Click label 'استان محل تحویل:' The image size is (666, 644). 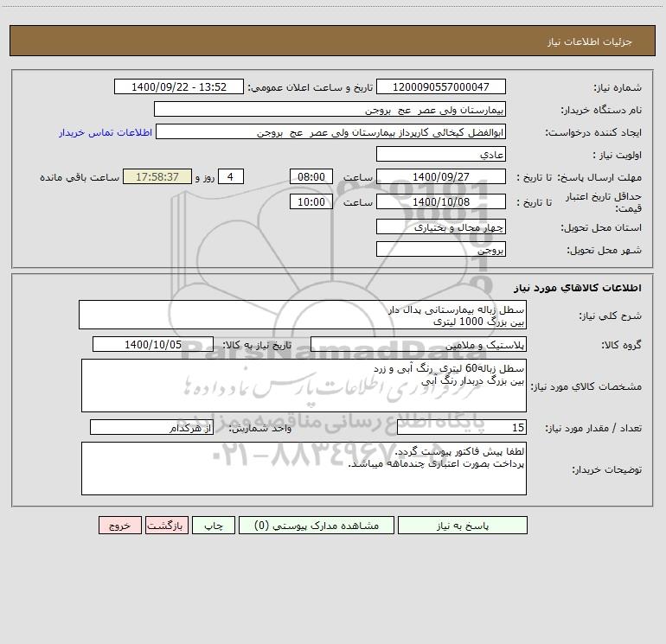pyautogui.click(x=601, y=228)
